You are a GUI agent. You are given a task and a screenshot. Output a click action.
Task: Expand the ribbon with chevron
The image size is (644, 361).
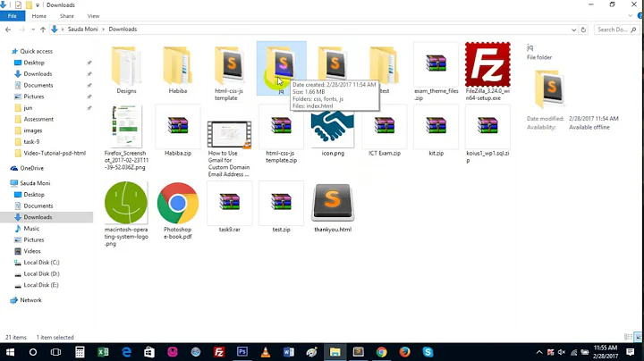point(631,16)
